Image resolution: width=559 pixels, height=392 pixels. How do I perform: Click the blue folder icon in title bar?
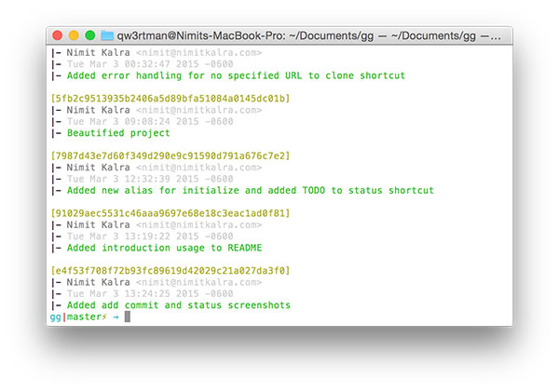pos(107,35)
